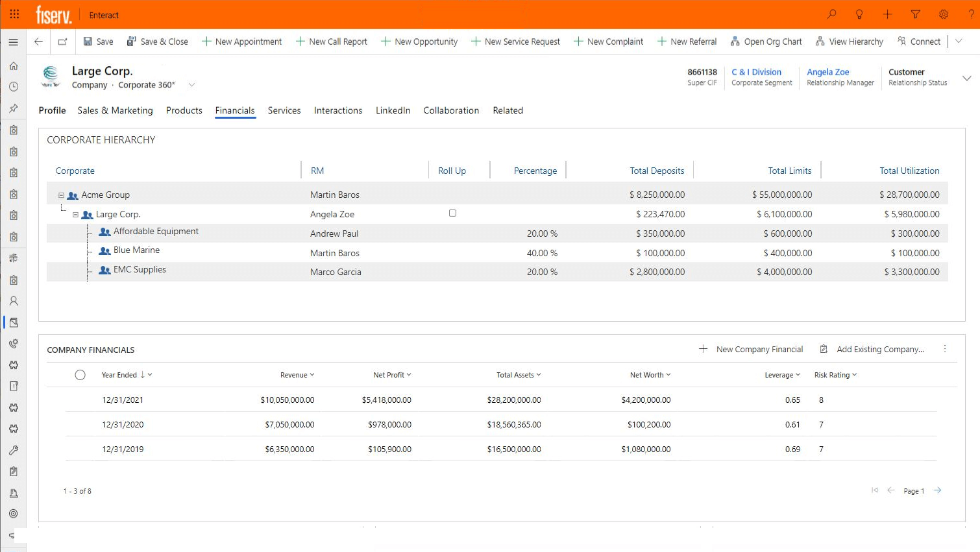
Task: Open the Sales & Marketing tab
Action: coord(115,110)
